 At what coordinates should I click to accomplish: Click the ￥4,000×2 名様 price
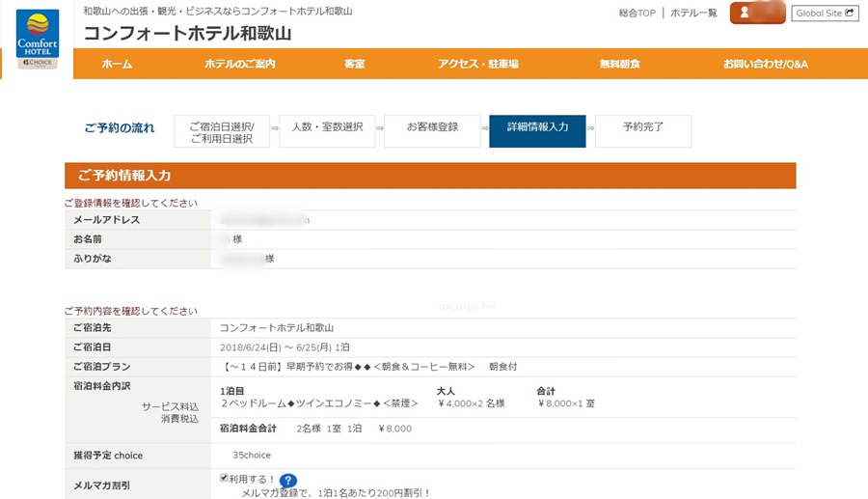coord(471,403)
